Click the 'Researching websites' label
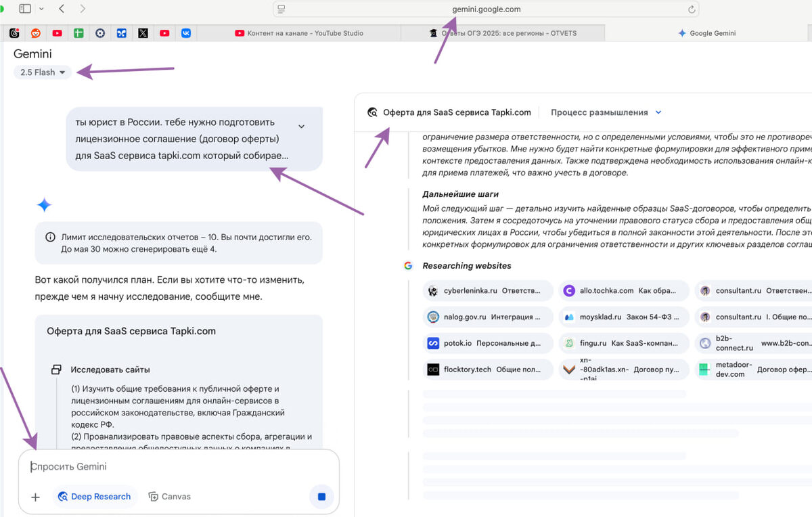The image size is (812, 517). (x=467, y=266)
